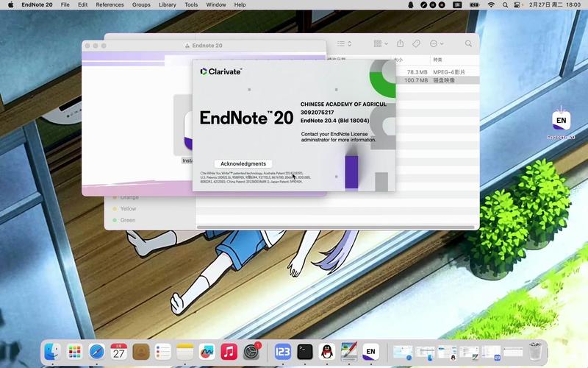588x368 pixels.
Task: Open the Chinese input method menu
Action: point(457,5)
